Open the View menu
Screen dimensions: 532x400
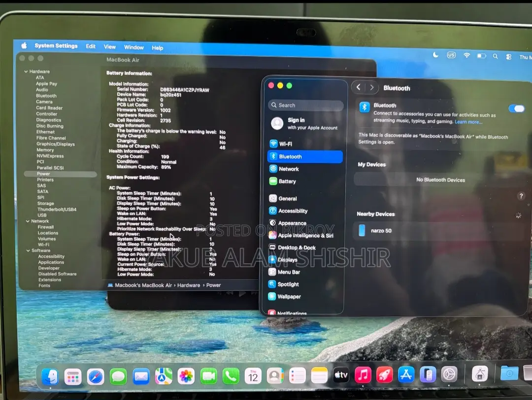pyautogui.click(x=109, y=47)
